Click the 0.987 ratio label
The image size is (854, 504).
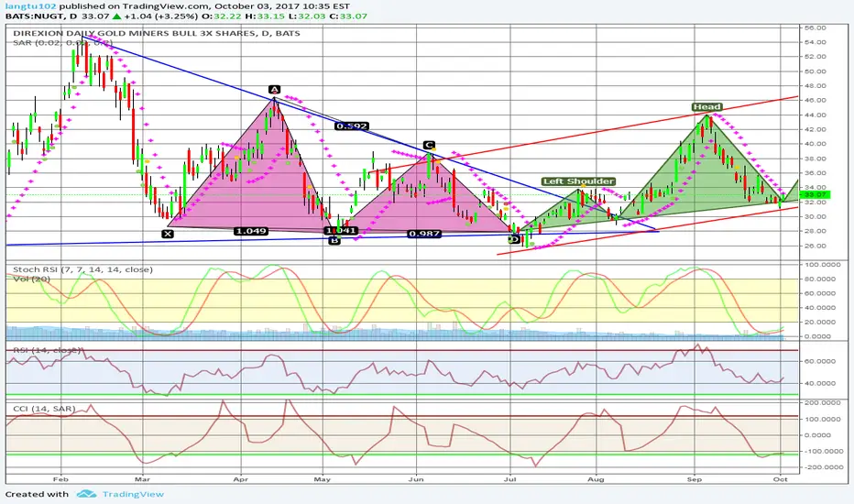[423, 234]
